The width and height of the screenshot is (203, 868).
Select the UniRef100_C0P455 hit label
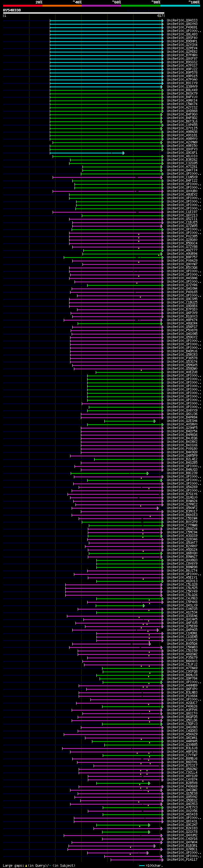tap(182, 125)
